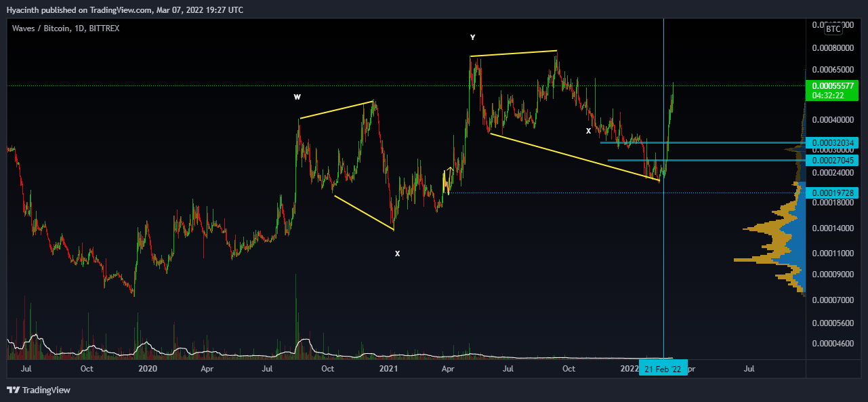This screenshot has height=402, width=868.
Task: Select the yellow trendline above the W peaks
Action: tap(336, 110)
